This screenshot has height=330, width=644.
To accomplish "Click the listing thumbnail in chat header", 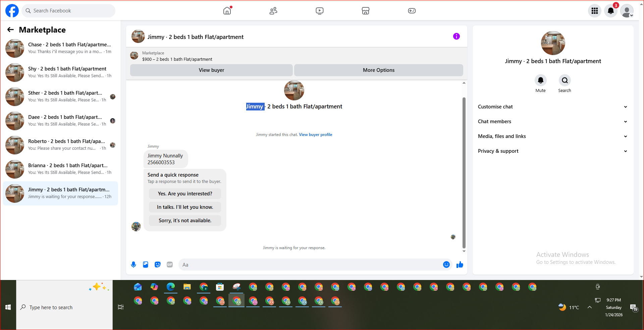I will pos(138,36).
